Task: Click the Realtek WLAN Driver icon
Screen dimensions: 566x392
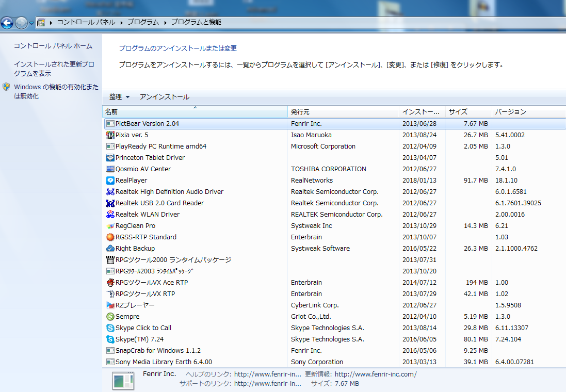Action: [110, 215]
